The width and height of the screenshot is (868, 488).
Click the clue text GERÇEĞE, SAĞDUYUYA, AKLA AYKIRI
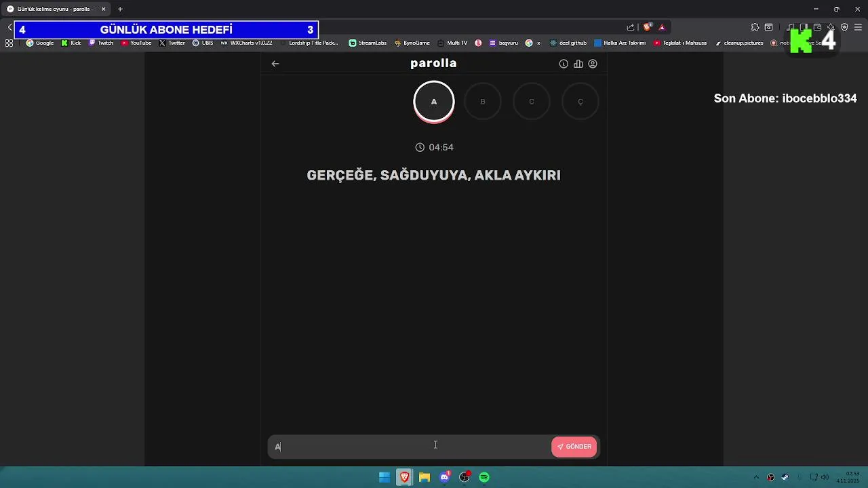tap(433, 176)
